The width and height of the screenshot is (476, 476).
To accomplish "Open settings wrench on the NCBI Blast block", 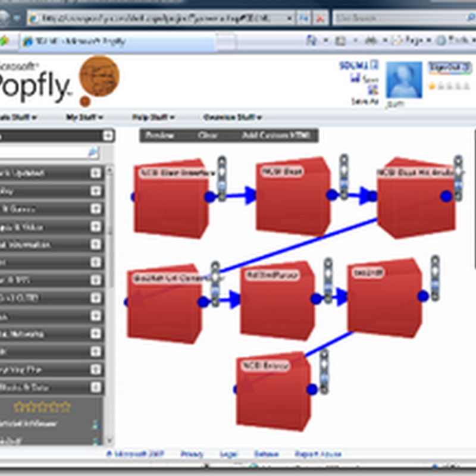I will tap(344, 177).
